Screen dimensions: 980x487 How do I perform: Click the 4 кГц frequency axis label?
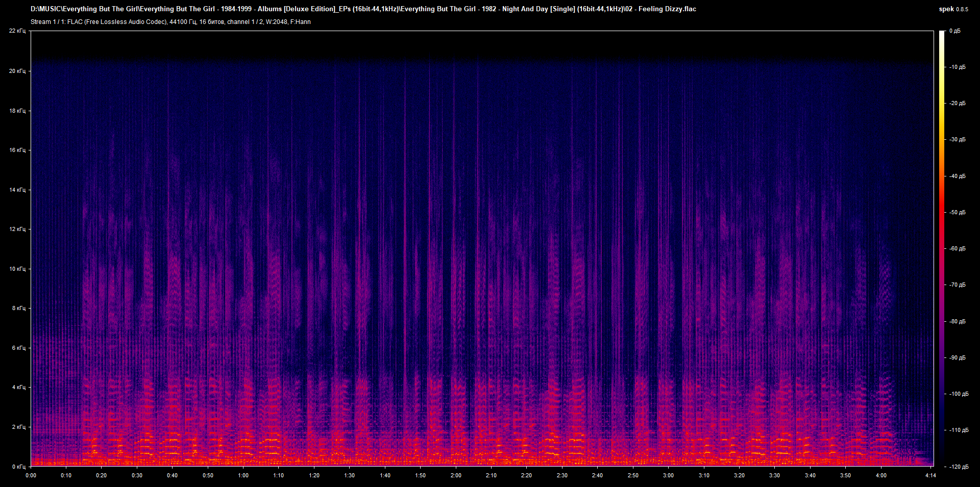coord(19,387)
